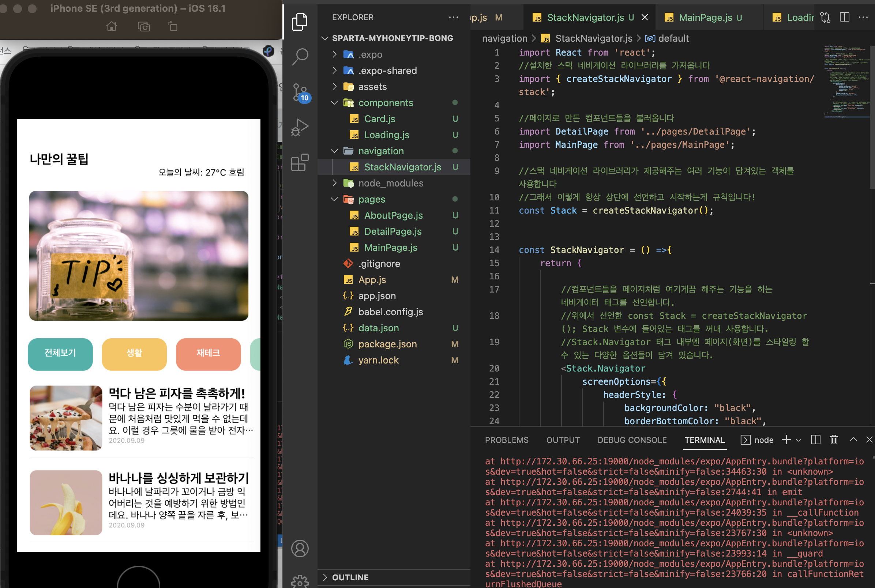
Task: Kill terminal with trash icon
Action: coord(834,440)
